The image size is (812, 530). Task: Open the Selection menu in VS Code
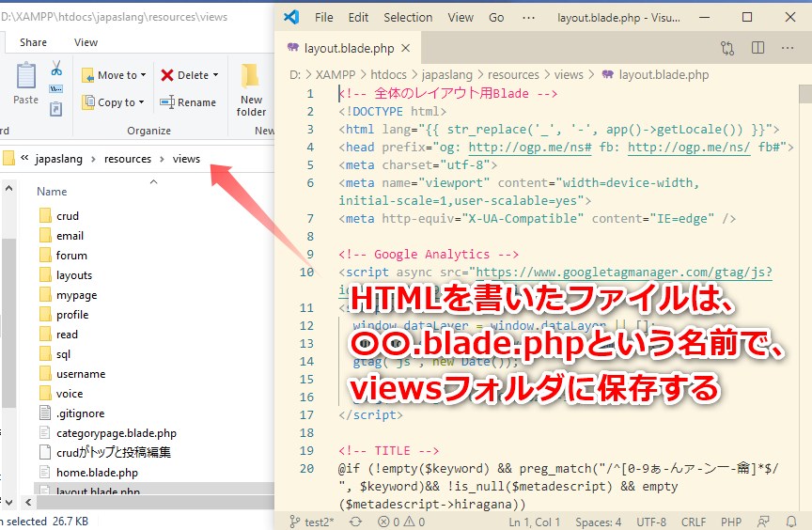408,17
